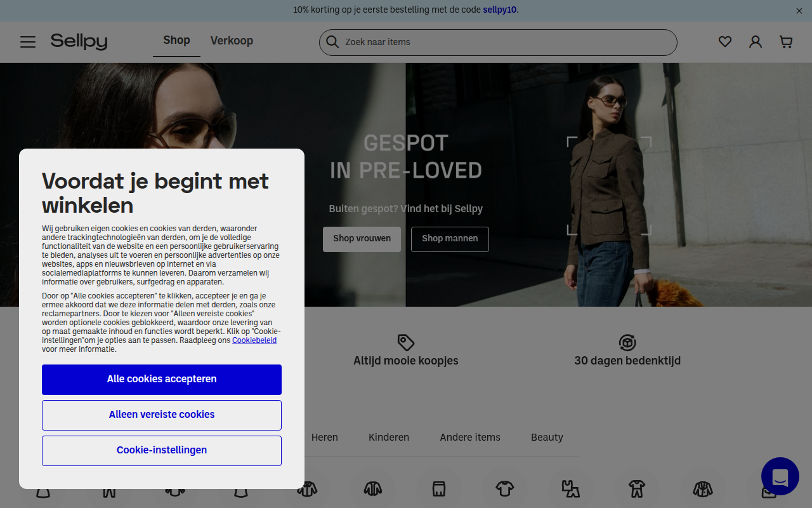Choose Alleen vereiste cookies
812x508 pixels.
coord(162,415)
